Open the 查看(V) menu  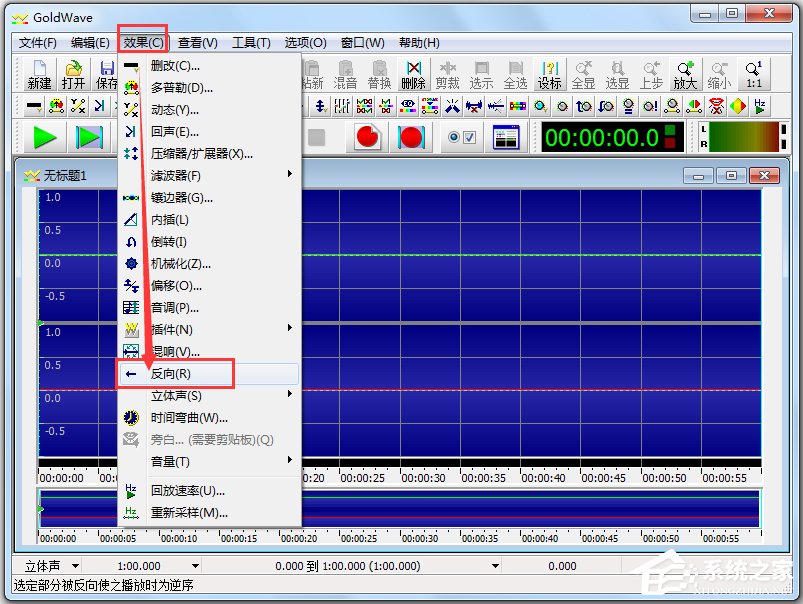198,43
